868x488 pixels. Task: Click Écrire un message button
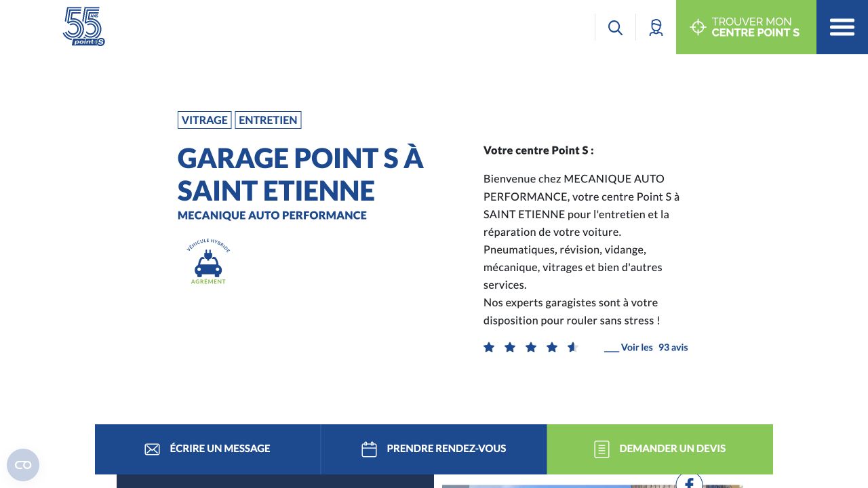[208, 449]
